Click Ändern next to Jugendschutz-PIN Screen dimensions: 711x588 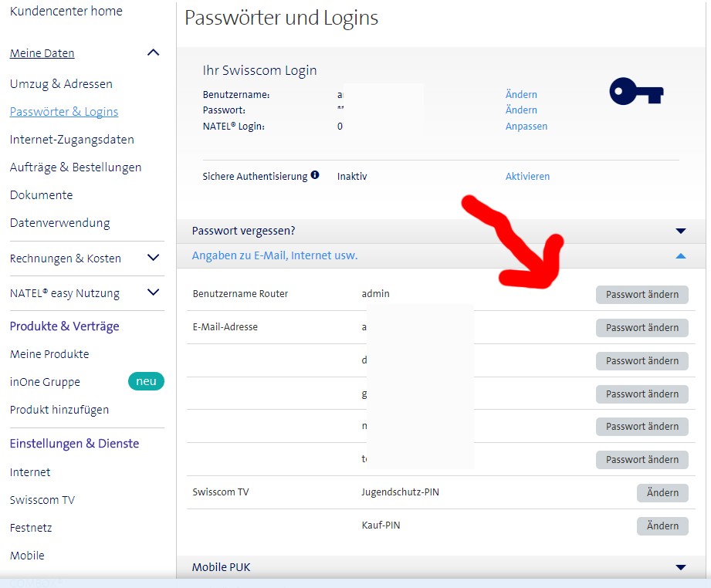tap(662, 492)
